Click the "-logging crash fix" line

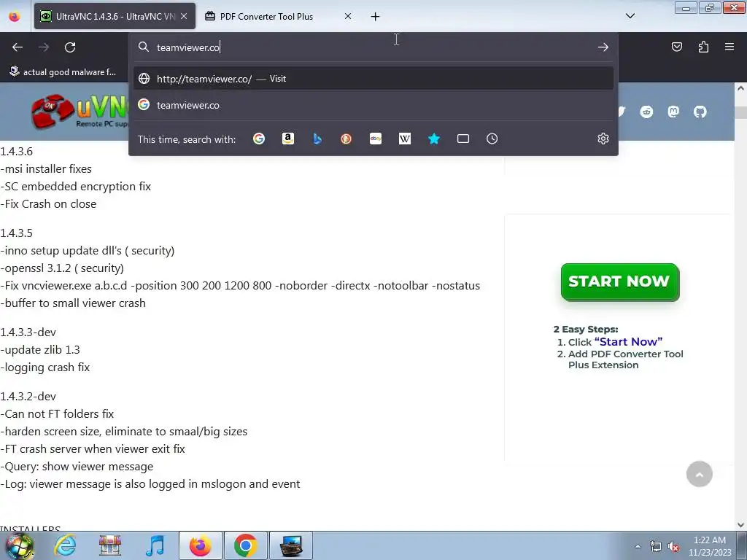coord(44,367)
